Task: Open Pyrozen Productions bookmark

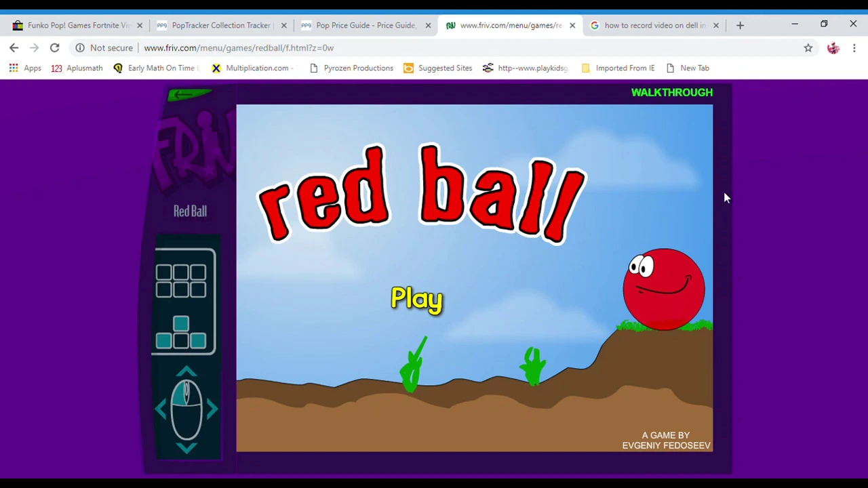Action: 351,68
